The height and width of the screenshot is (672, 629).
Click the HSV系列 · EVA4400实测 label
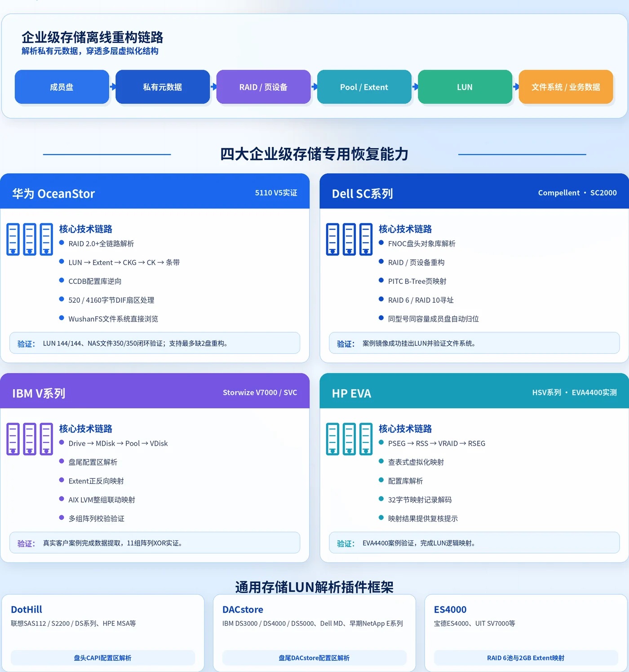[574, 392]
